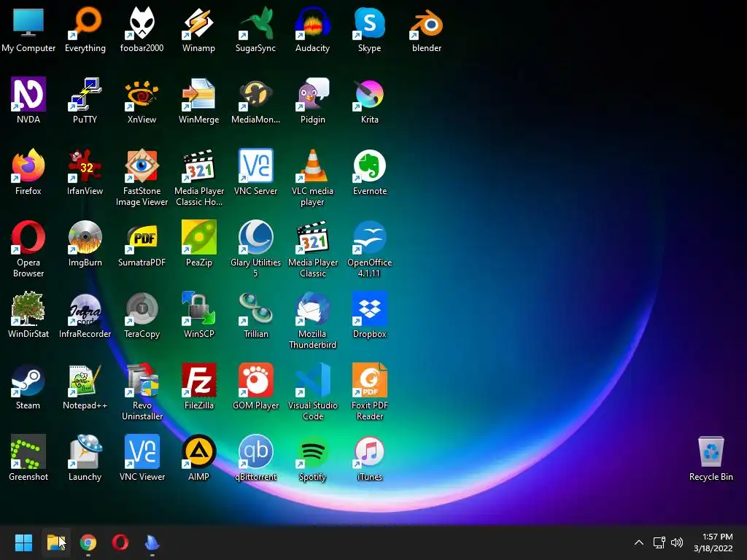This screenshot has width=747, height=560.
Task: Open File Explorer from the taskbar
Action: [56, 542]
